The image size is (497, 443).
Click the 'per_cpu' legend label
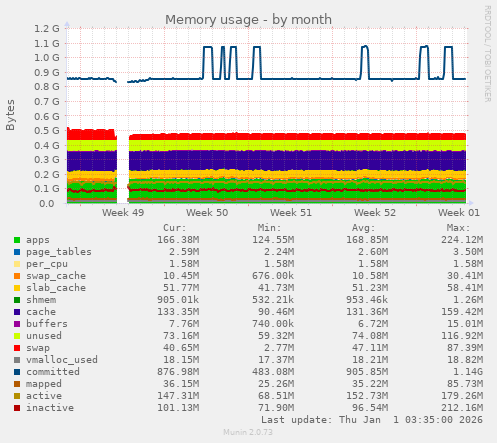(x=47, y=264)
